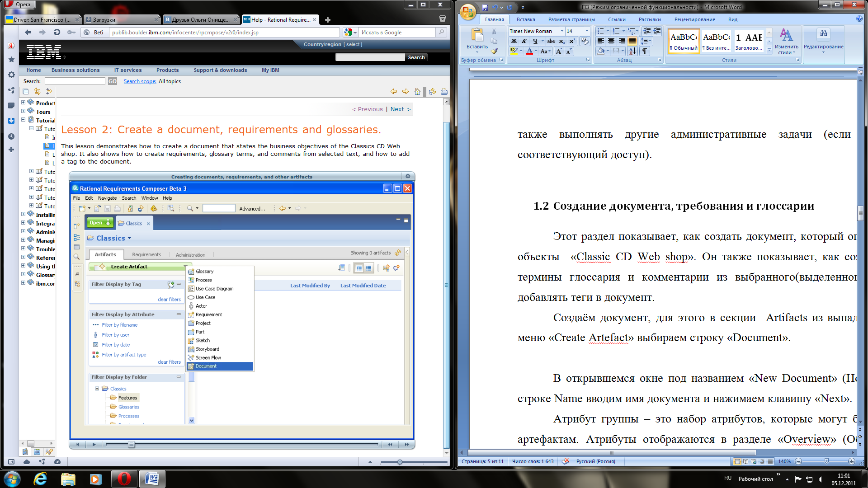Click the Save icon in Word's quick access toolbar
This screenshot has height=488, width=868.
(485, 7)
